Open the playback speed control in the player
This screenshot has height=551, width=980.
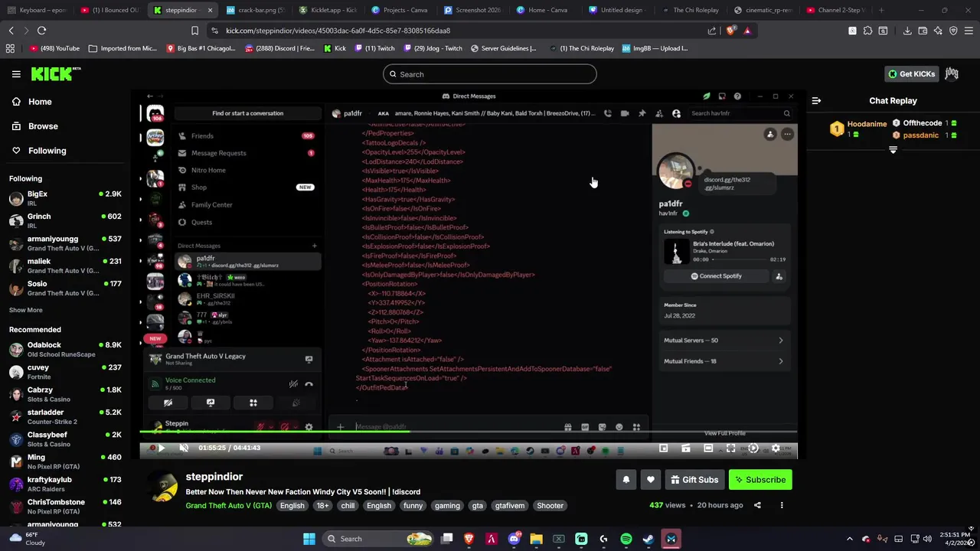tap(753, 448)
